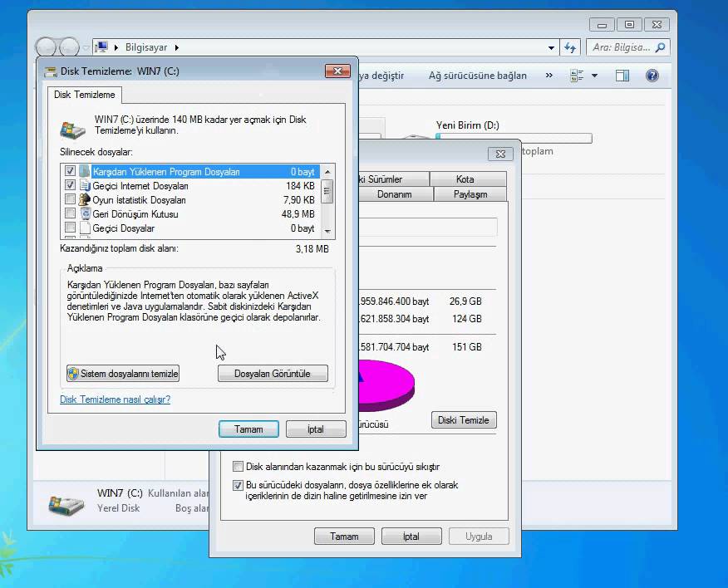Expand toolbar overflow chevron

[x=548, y=76]
